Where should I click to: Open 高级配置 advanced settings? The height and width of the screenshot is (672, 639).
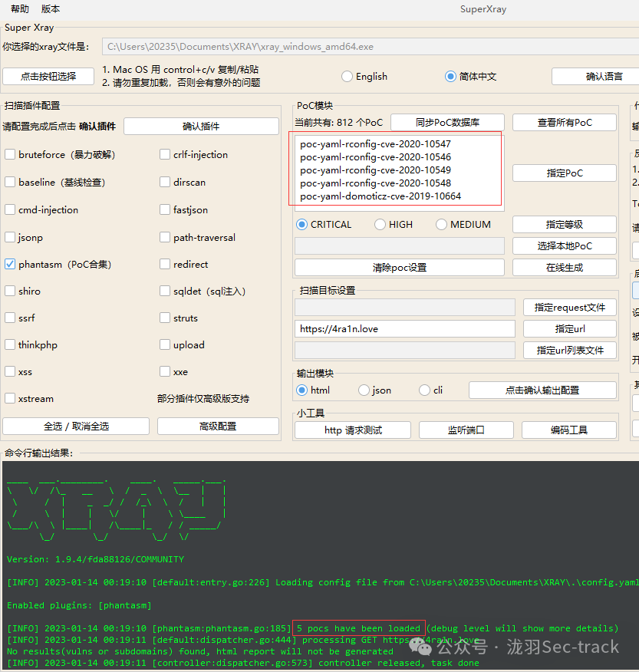pyautogui.click(x=218, y=427)
